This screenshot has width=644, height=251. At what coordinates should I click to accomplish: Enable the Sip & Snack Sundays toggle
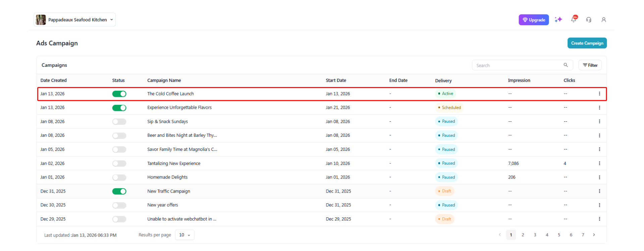[119, 122]
